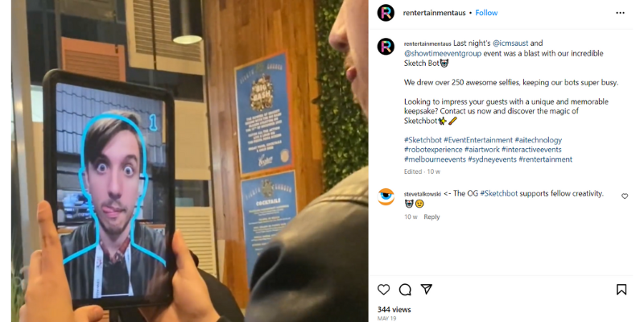Open the @showtimeeventgroup mention
The image size is (644, 322).
[x=443, y=53]
